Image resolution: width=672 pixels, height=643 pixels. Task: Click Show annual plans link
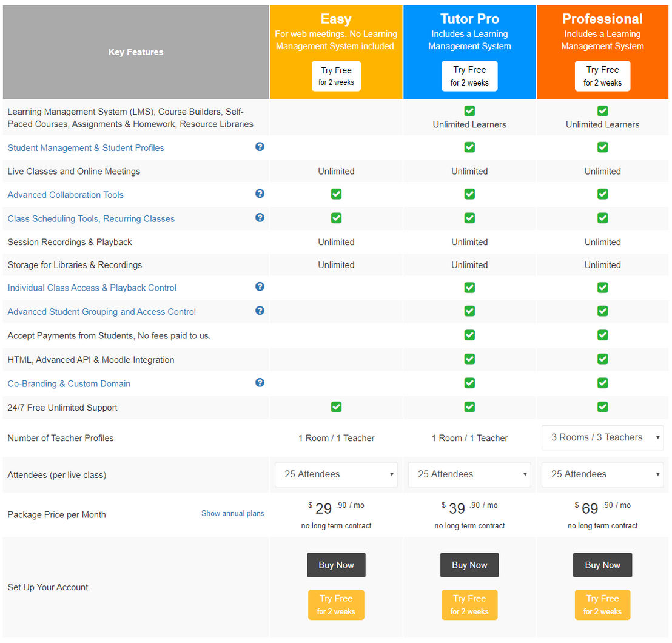(x=233, y=514)
